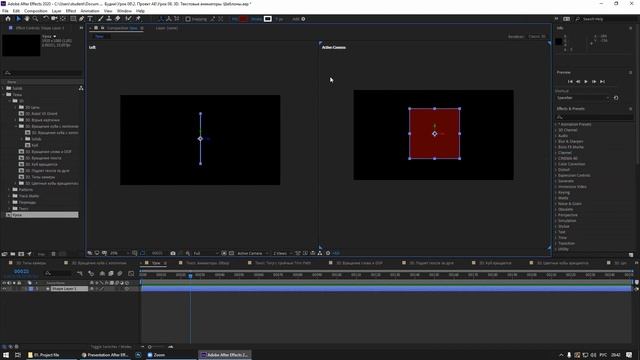Open the Layer menu
This screenshot has width=640, height=360.
point(56,11)
